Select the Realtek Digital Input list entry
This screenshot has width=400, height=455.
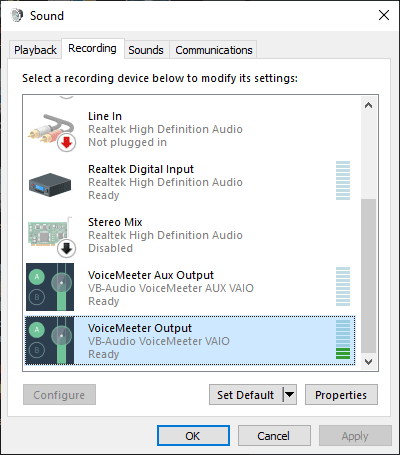tap(191, 182)
